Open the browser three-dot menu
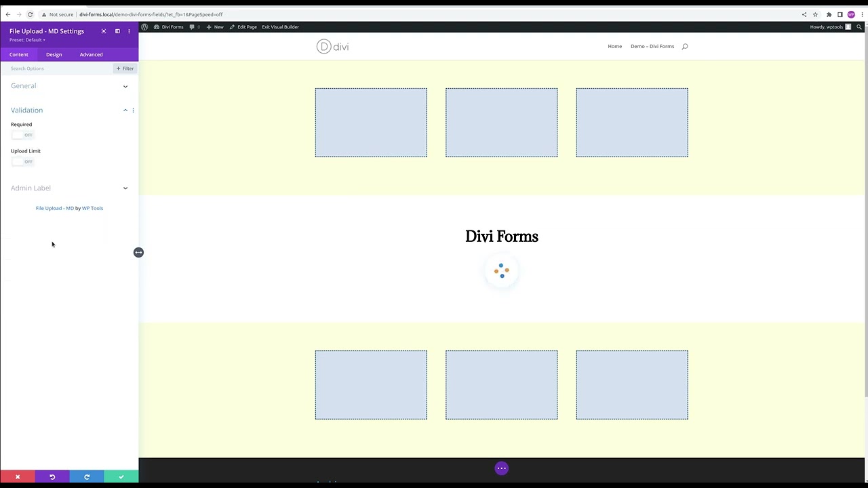This screenshot has width=868, height=488. (x=862, y=14)
